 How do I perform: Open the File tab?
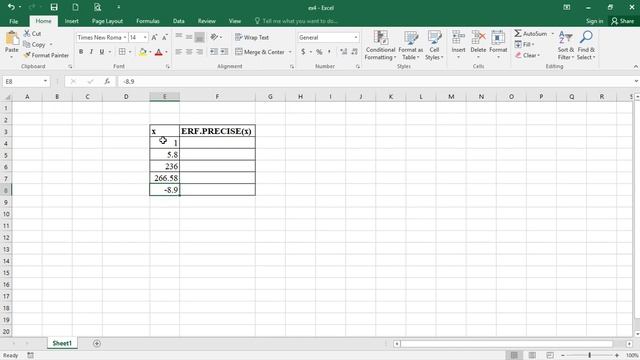(x=13, y=21)
